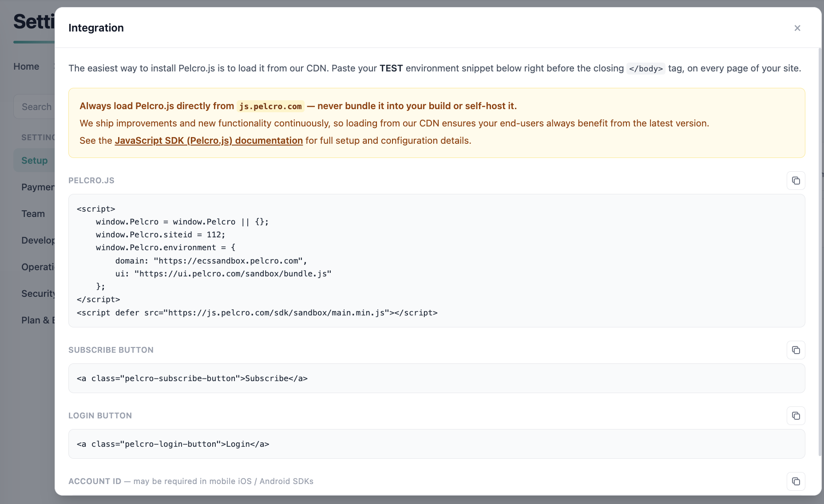The image size is (824, 504).
Task: Open Security section in sidebar
Action: (38, 294)
